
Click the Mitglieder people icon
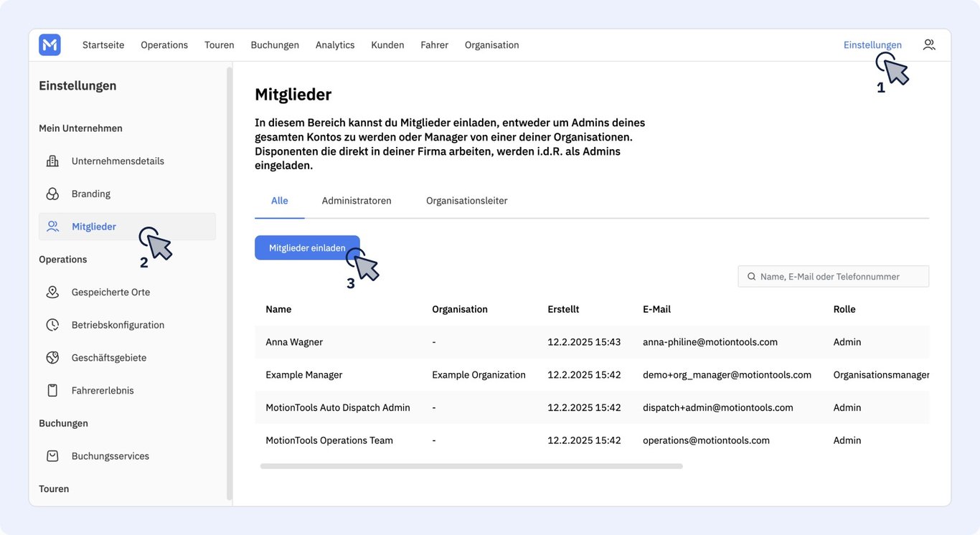tap(52, 227)
